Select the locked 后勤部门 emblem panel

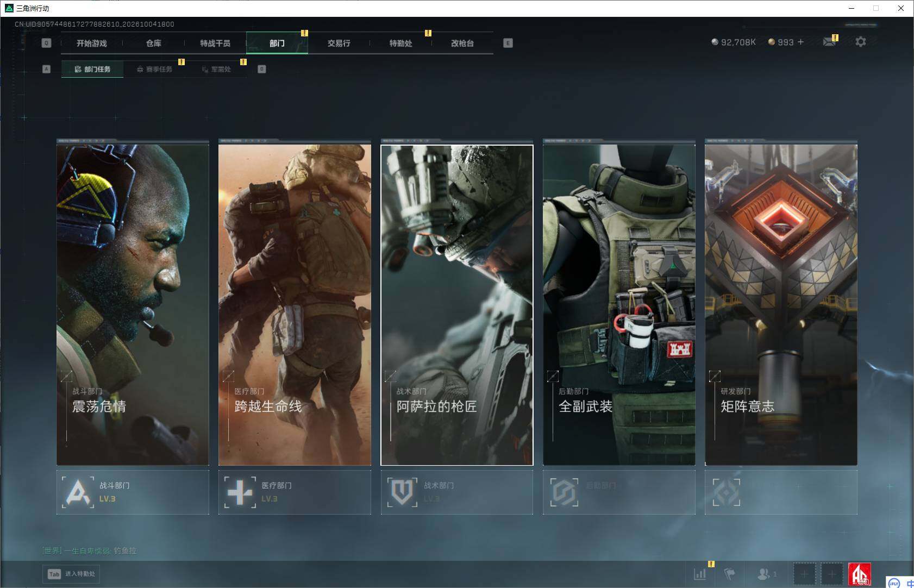(619, 492)
